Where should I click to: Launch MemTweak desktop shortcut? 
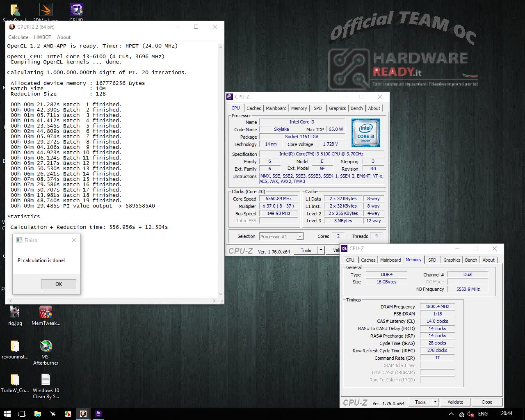(x=46, y=315)
